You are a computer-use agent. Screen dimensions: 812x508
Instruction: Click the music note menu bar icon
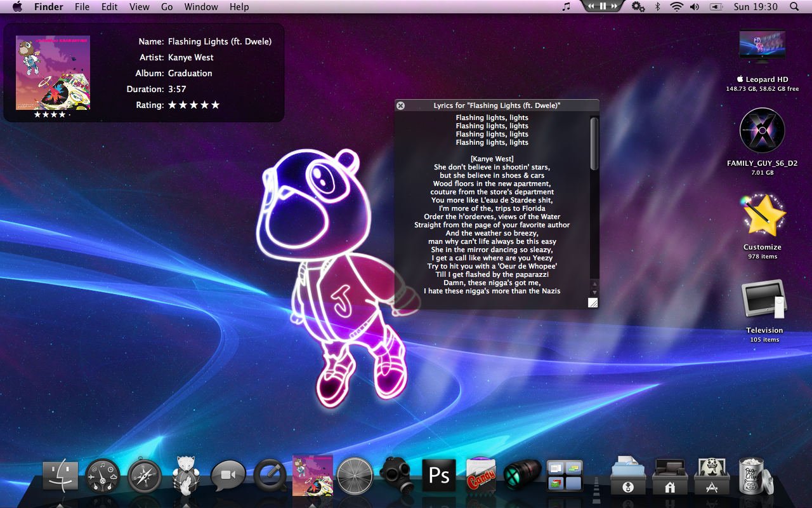pyautogui.click(x=566, y=6)
